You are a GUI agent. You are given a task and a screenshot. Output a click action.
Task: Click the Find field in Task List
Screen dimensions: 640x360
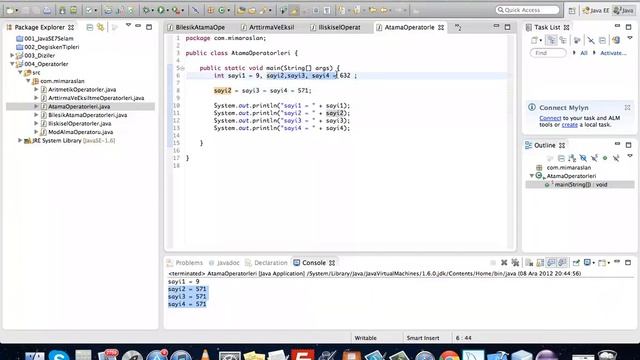(548, 53)
